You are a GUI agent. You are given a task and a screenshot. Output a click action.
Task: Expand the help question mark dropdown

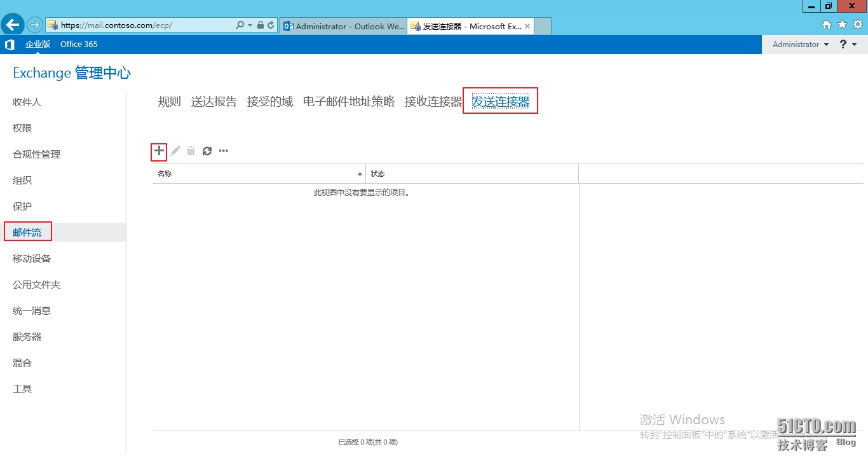click(848, 45)
